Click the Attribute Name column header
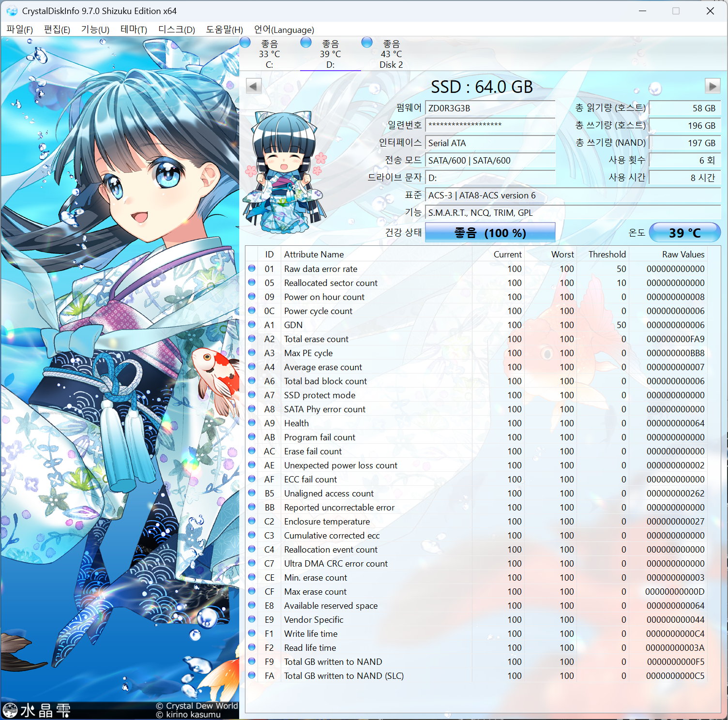Image resolution: width=728 pixels, height=720 pixels. [376, 254]
